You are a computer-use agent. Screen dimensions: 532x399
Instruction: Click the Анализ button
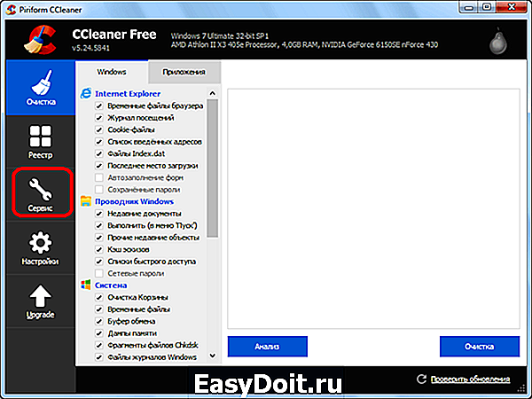coord(268,347)
